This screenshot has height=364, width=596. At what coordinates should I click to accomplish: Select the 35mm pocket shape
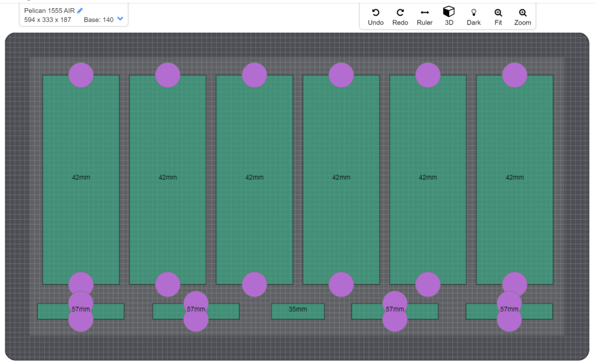tap(297, 311)
